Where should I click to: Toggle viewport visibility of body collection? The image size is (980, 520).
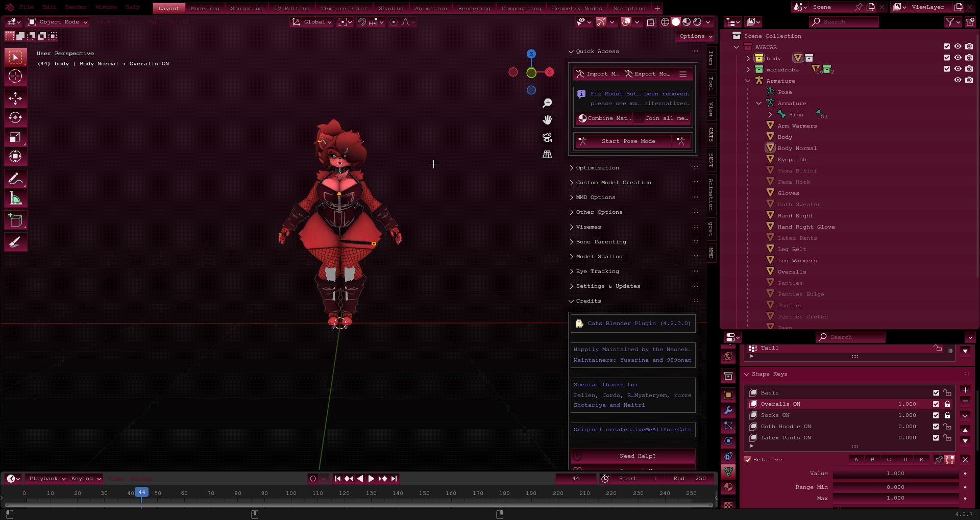tap(958, 58)
